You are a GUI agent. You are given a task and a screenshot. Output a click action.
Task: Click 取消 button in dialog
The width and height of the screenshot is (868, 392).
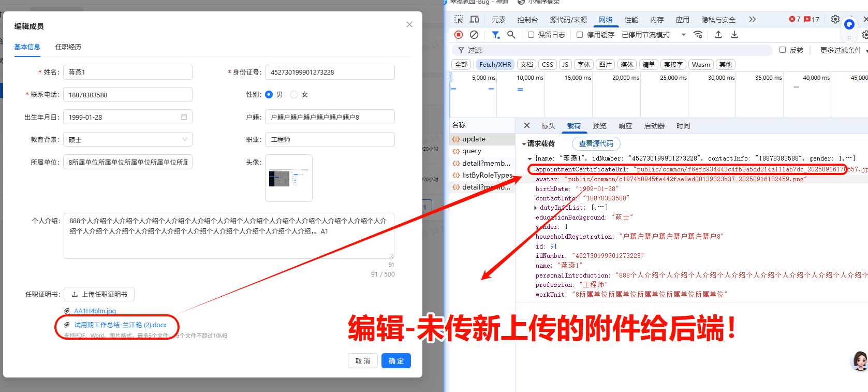tap(362, 361)
